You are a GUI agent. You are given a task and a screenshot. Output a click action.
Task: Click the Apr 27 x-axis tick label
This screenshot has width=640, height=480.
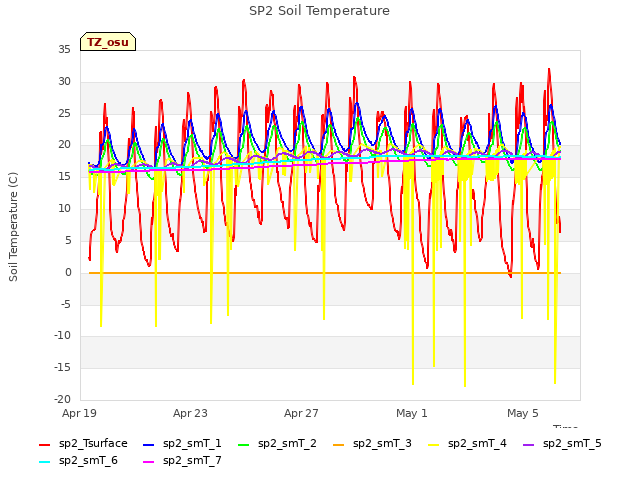pos(301,413)
